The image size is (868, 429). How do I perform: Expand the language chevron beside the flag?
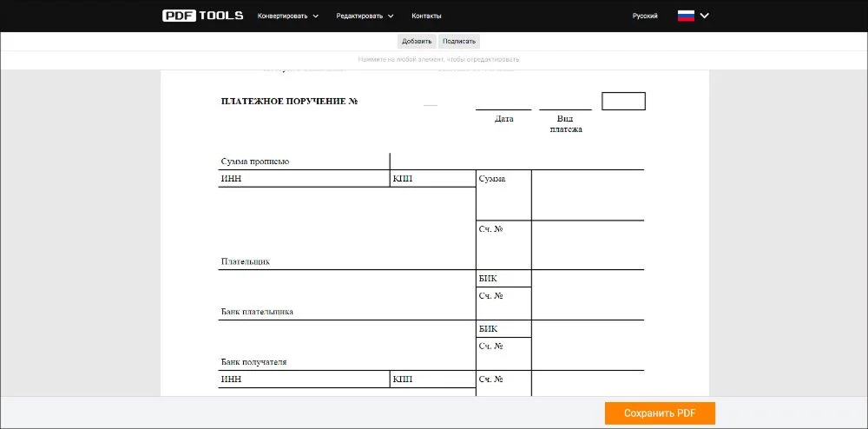(705, 16)
